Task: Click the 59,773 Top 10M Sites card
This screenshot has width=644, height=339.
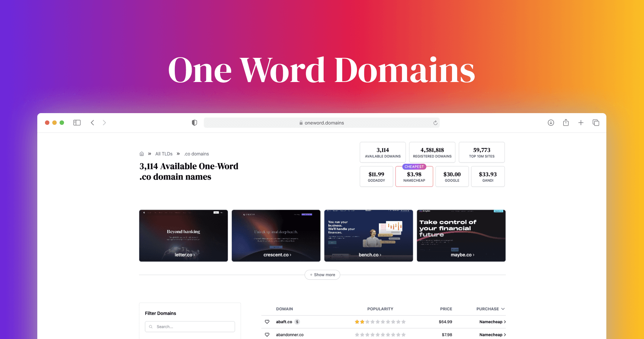Action: tap(482, 152)
